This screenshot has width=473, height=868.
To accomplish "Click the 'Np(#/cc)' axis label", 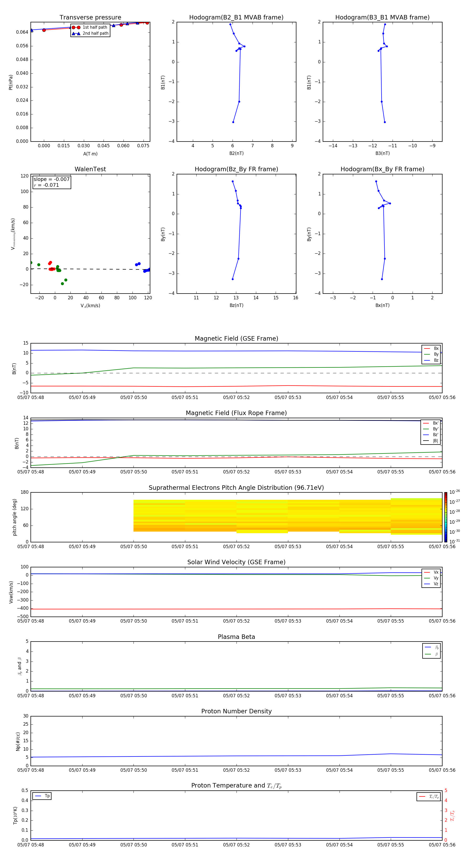I will coord(18,741).
